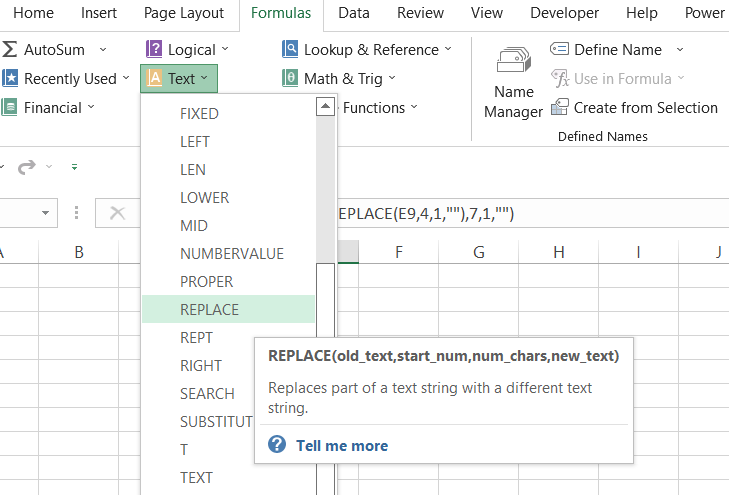This screenshot has width=729, height=495.
Task: Click the Define Name icon
Action: click(x=560, y=49)
